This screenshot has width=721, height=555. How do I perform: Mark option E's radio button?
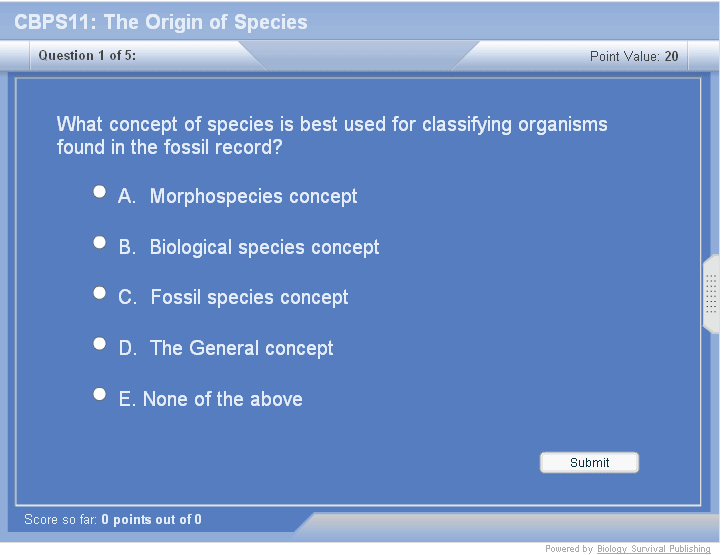[99, 394]
